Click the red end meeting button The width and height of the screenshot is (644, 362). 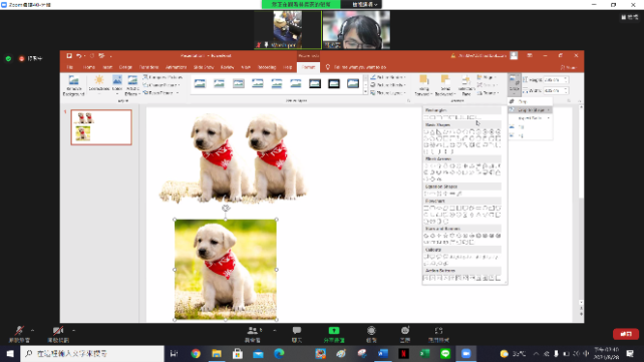[626, 334]
